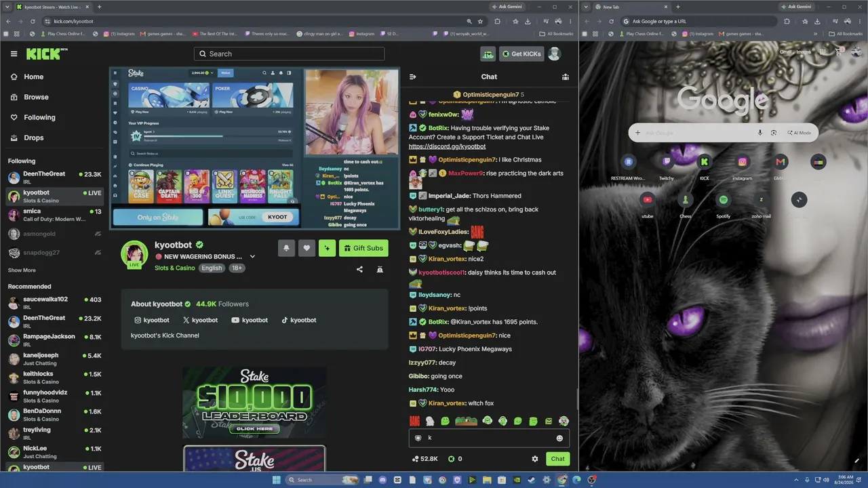Screen dimensions: 868x488
Task: Click the Slots & Casino category link
Action: point(174,268)
